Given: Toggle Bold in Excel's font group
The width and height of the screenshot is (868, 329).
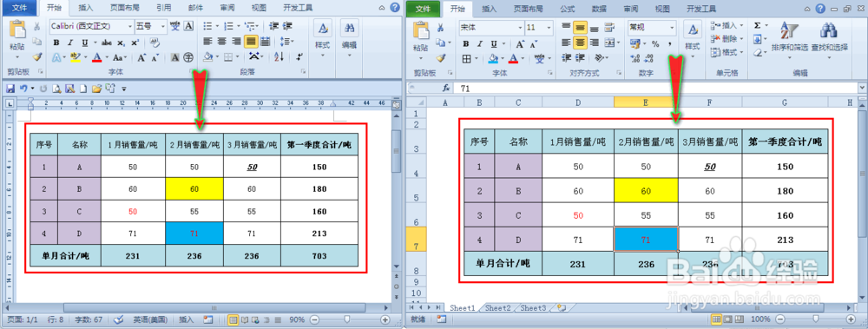Looking at the screenshot, I should point(465,43).
